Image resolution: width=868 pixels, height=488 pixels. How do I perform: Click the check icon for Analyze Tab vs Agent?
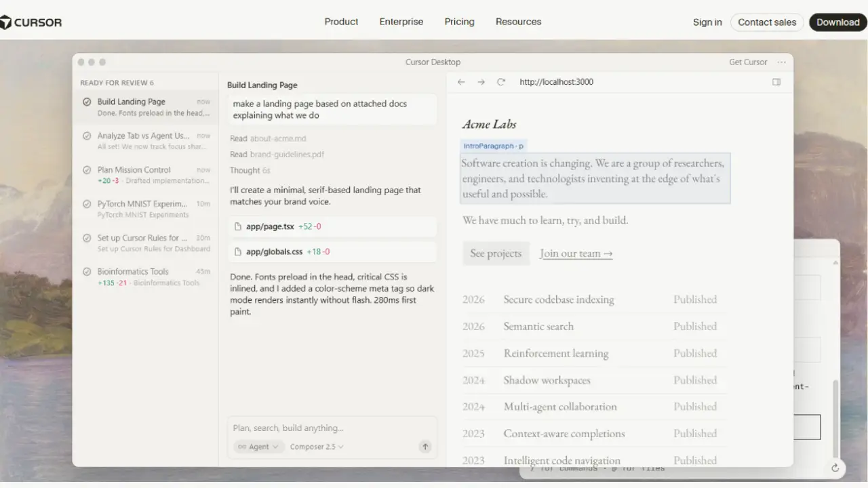[x=87, y=136]
